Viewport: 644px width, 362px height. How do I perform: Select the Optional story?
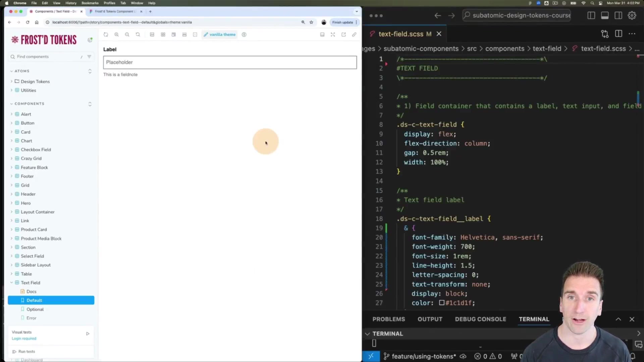(35, 309)
